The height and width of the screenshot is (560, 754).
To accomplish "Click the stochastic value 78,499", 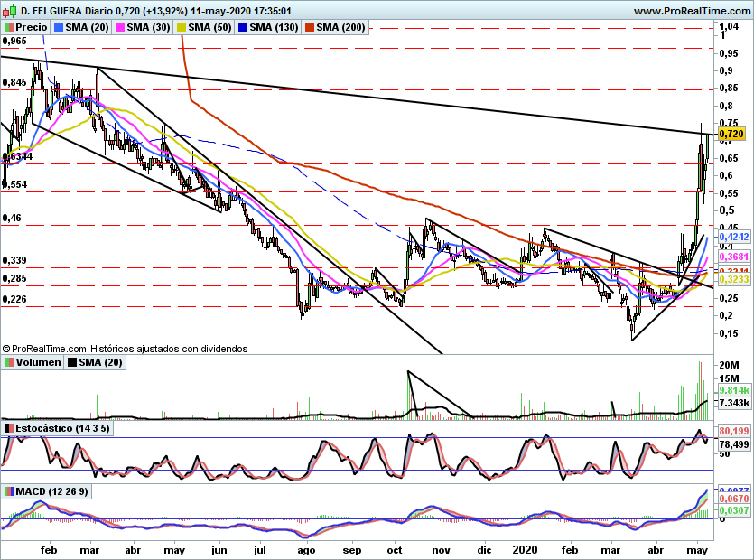I will coord(734,444).
